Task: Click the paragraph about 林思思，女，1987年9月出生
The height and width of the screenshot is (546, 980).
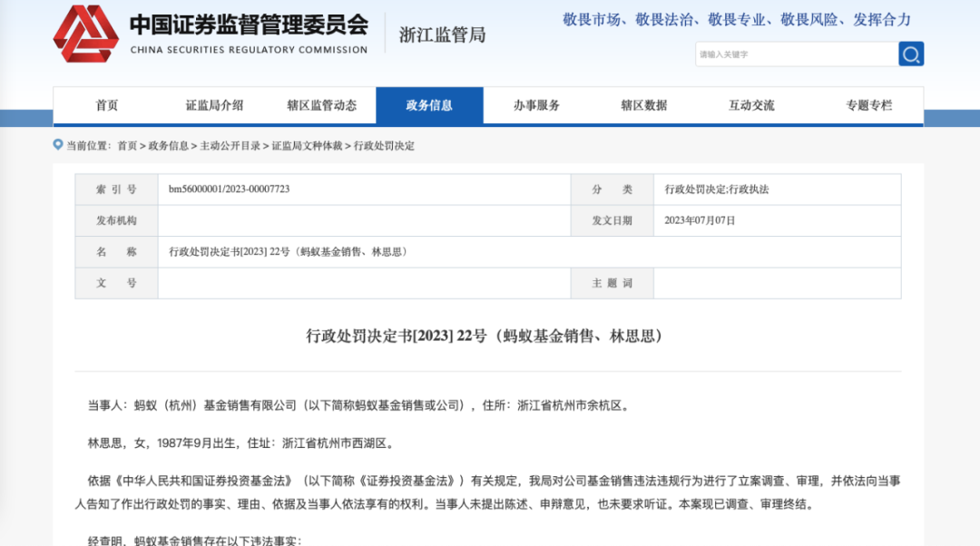Action: coord(242,443)
